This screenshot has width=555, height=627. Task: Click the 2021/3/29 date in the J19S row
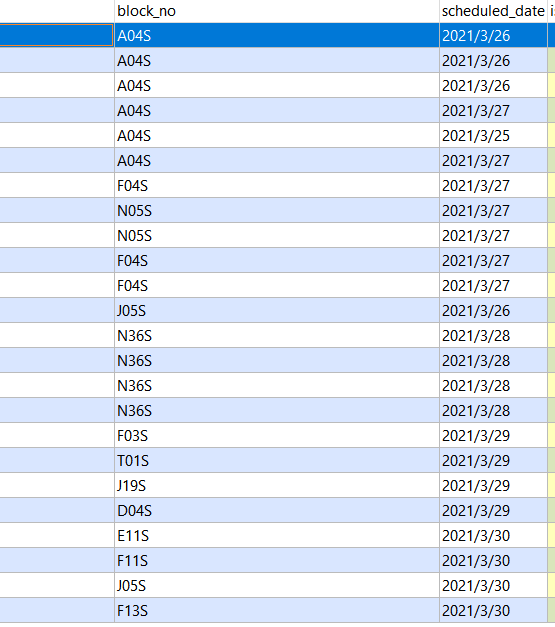(x=493, y=485)
